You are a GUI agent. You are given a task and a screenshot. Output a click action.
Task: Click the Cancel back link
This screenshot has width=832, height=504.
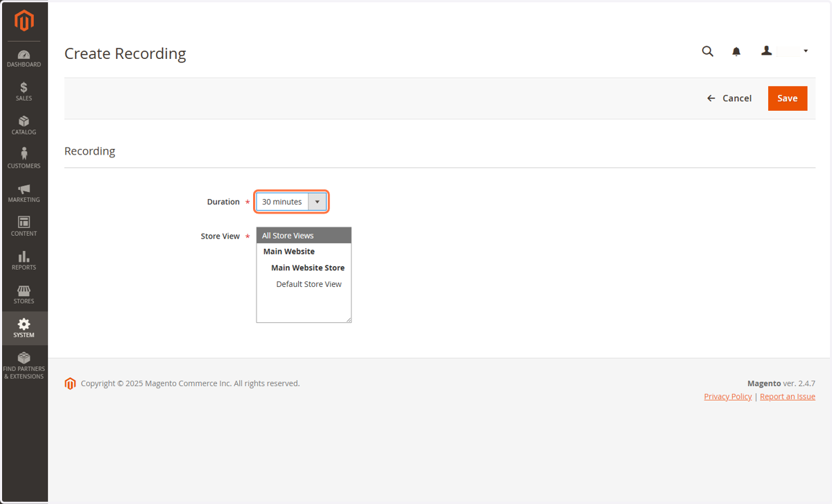[729, 98]
